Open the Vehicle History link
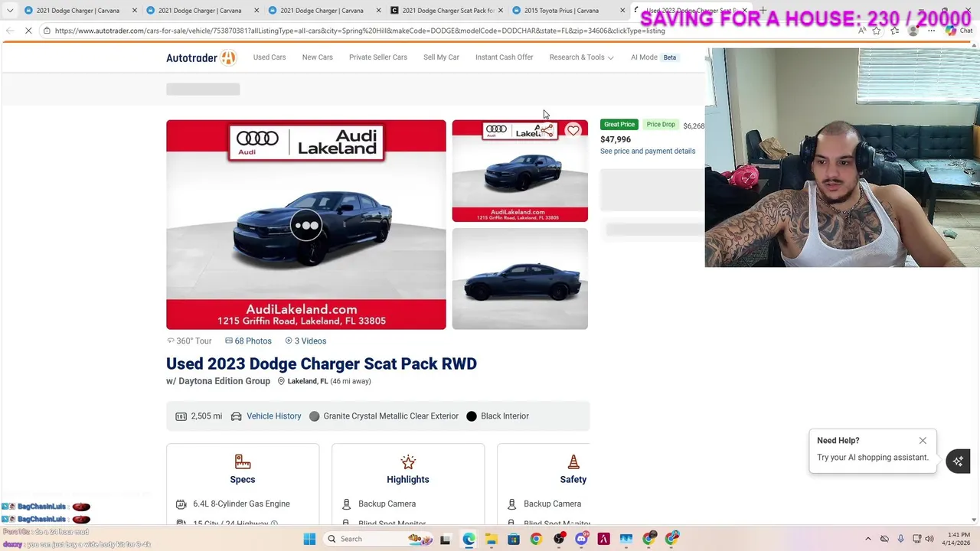The image size is (980, 551). [273, 416]
